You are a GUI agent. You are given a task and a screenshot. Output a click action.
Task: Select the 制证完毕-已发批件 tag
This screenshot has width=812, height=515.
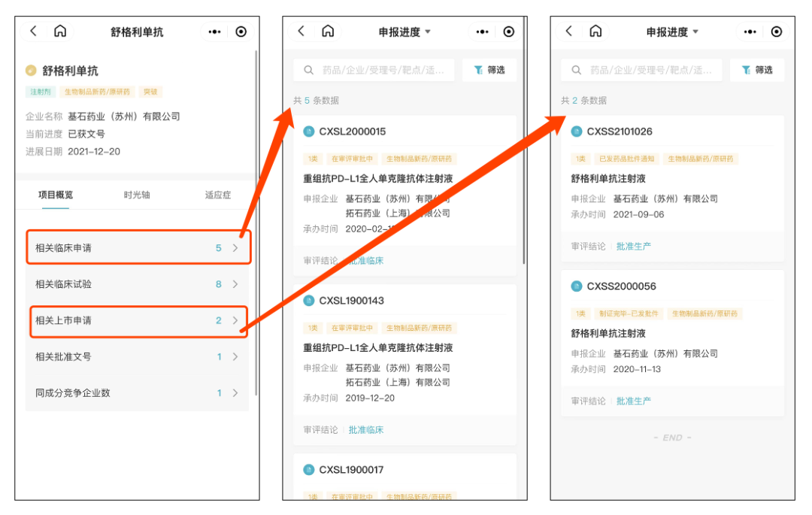tap(629, 314)
